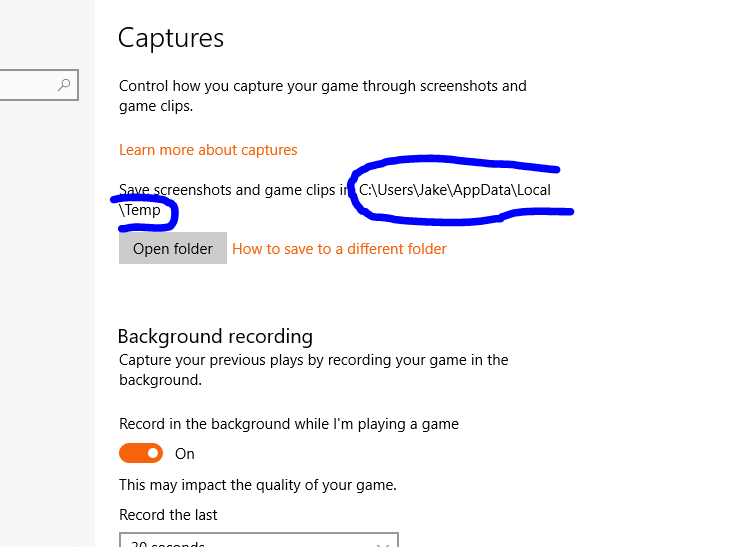Image resolution: width=742 pixels, height=547 pixels.
Task: Click the circled '\Temp' path text
Action: click(140, 210)
